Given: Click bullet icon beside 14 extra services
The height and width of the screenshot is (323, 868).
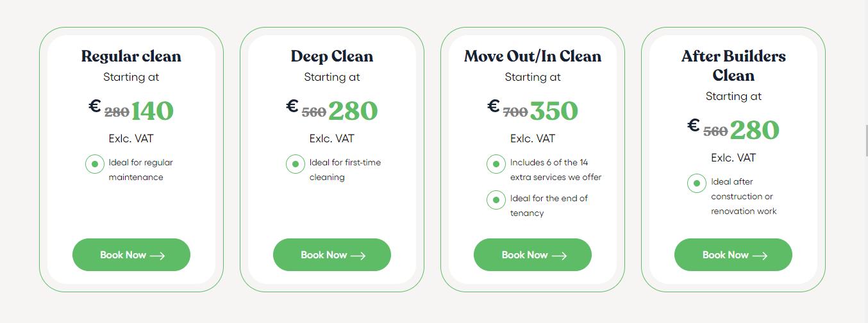Looking at the screenshot, I should 496,164.
